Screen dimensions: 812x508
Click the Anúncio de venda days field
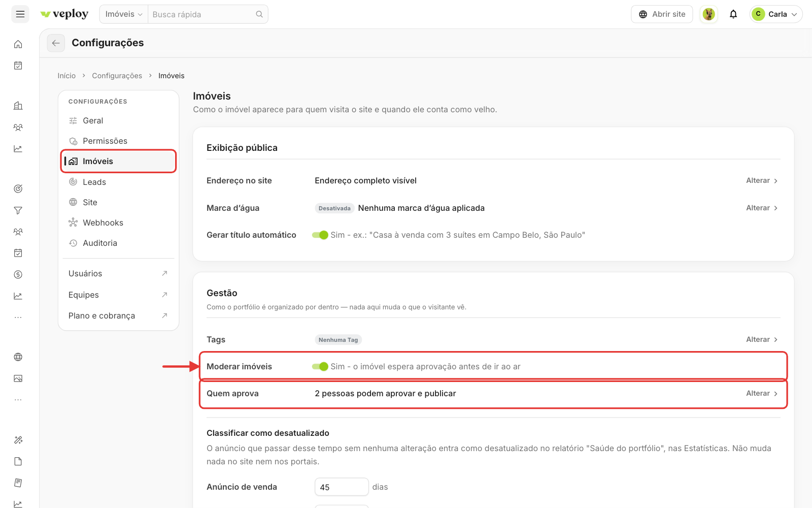pyautogui.click(x=342, y=487)
